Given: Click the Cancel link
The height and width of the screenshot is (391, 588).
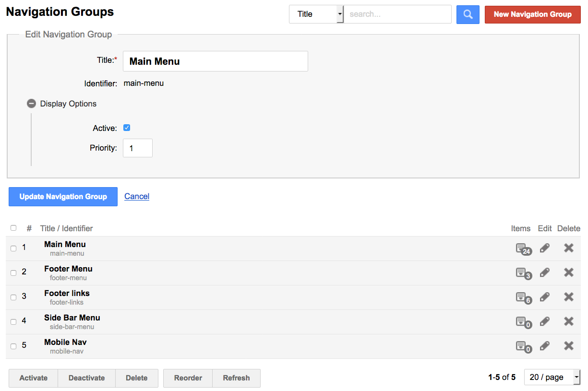Looking at the screenshot, I should 137,196.
